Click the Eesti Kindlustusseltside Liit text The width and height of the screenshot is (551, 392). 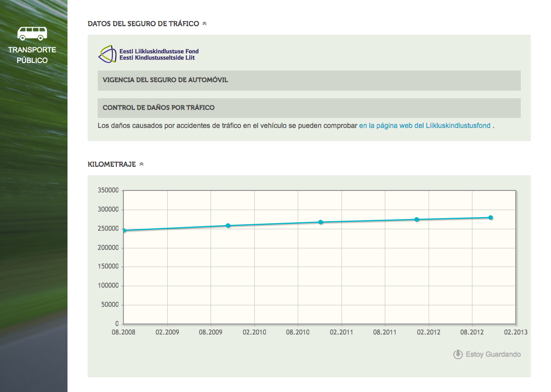click(157, 57)
